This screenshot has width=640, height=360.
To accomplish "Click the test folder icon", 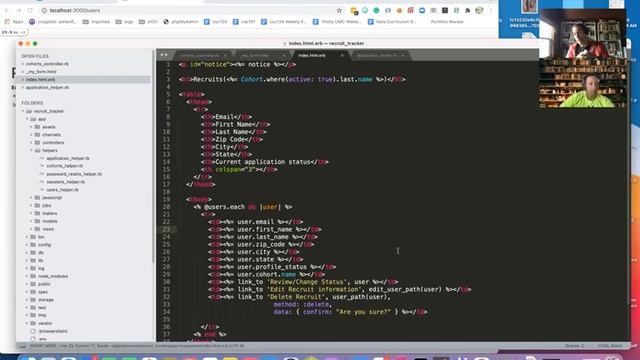I will pos(33,308).
